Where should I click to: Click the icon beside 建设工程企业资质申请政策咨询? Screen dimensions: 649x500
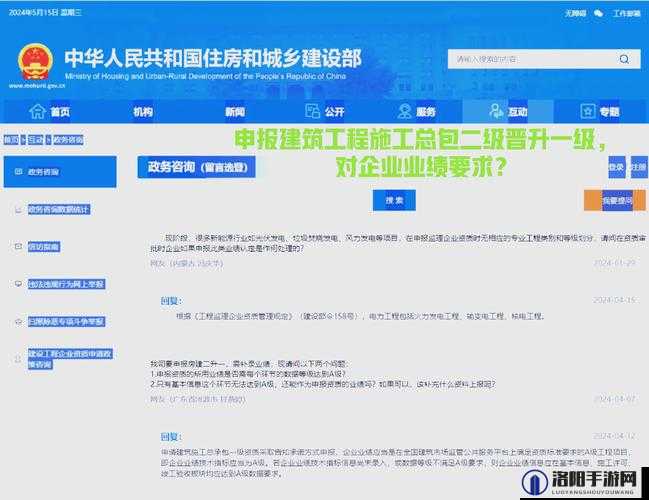coord(18,359)
